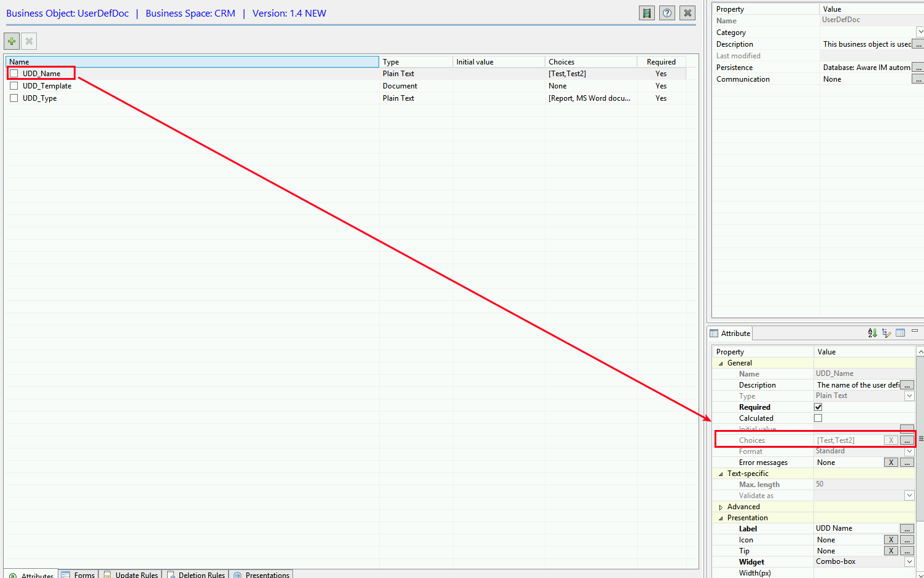Image resolution: width=924 pixels, height=578 pixels.
Task: Minimize the Attribute panel
Action: [x=915, y=331]
